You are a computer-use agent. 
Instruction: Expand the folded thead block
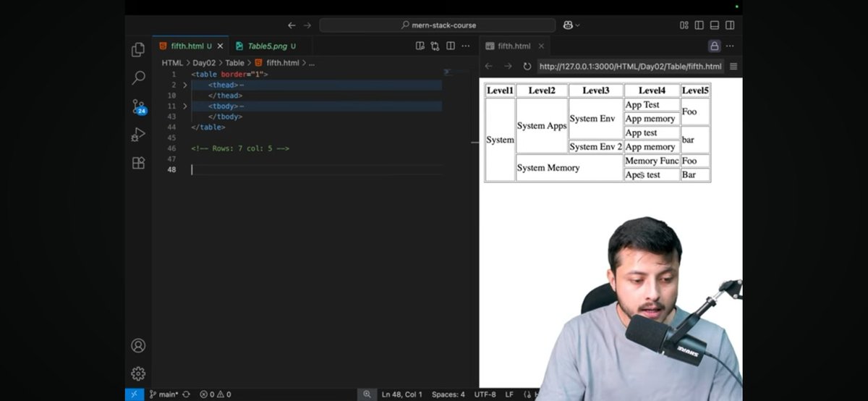point(185,85)
